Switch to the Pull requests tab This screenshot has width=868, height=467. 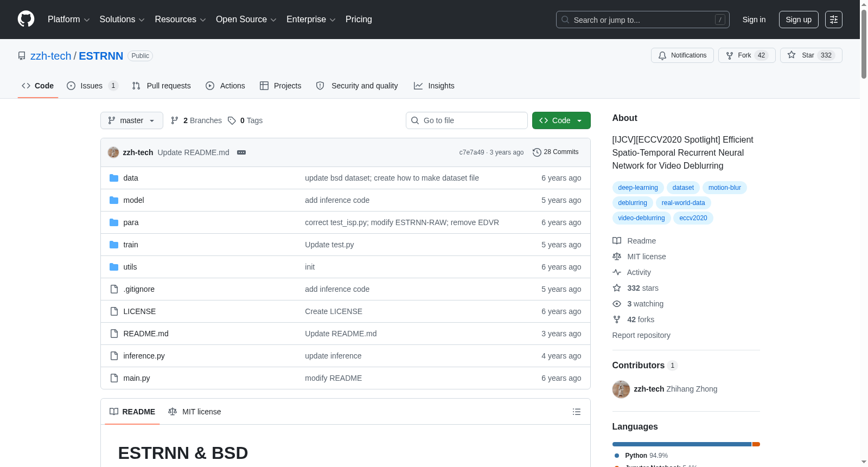point(162,86)
